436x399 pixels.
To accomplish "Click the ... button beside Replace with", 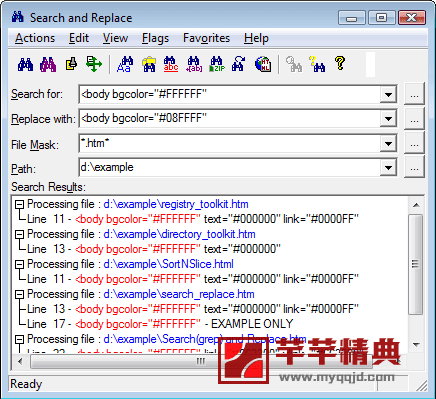I will pos(414,119).
